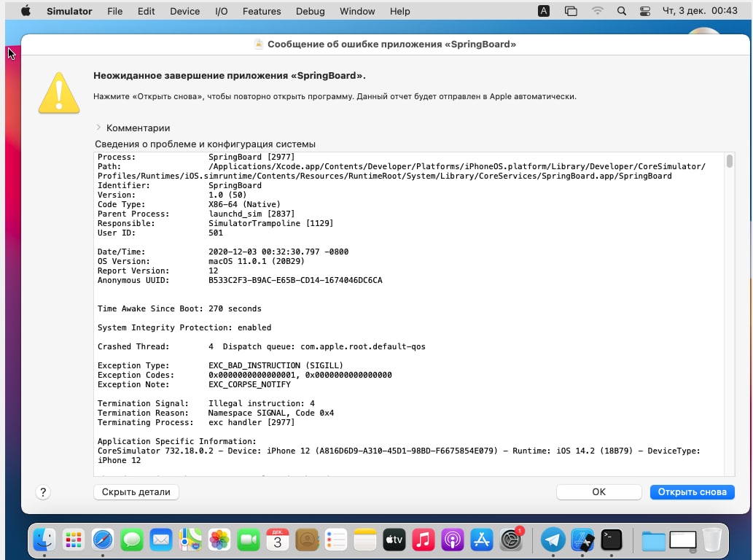Image resolution: width=753 pixels, height=560 pixels.
Task: Click 'Illegal instruction: 4' text
Action: [261, 403]
